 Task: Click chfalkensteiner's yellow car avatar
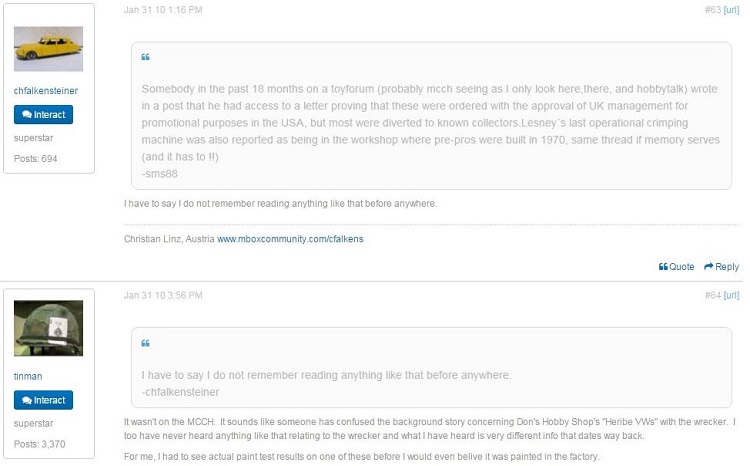(48, 49)
